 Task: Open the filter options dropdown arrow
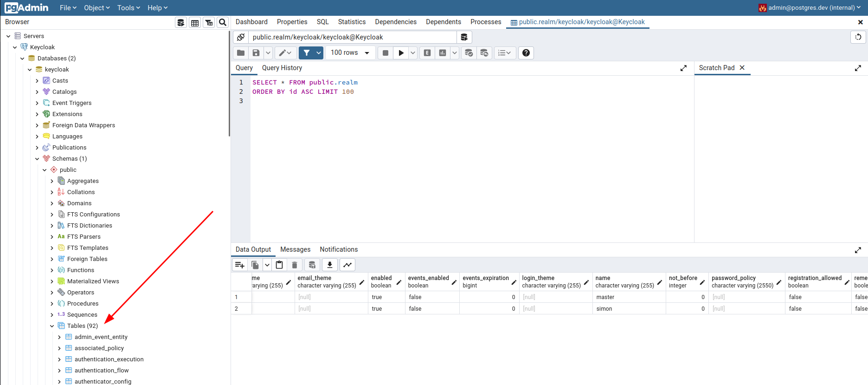pos(319,53)
